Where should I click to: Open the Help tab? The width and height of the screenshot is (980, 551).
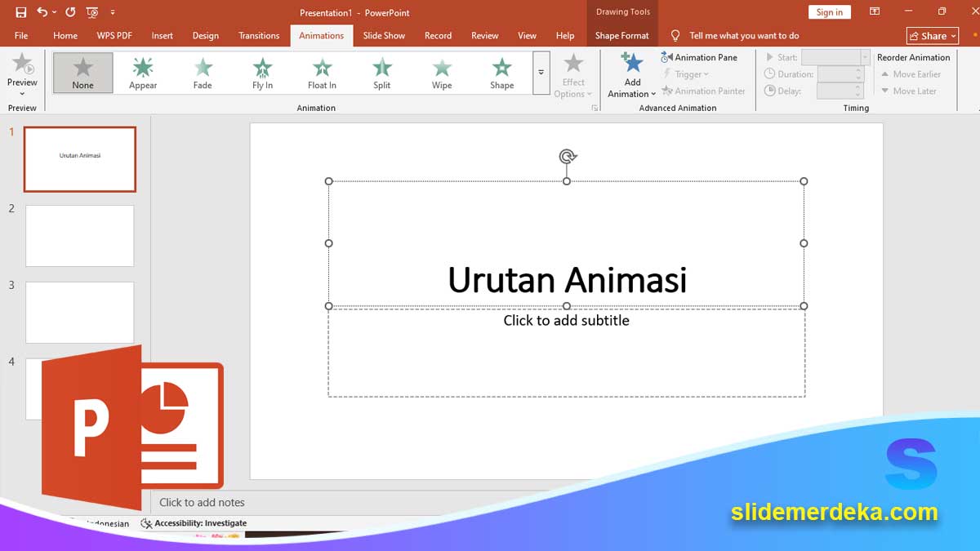tap(565, 35)
